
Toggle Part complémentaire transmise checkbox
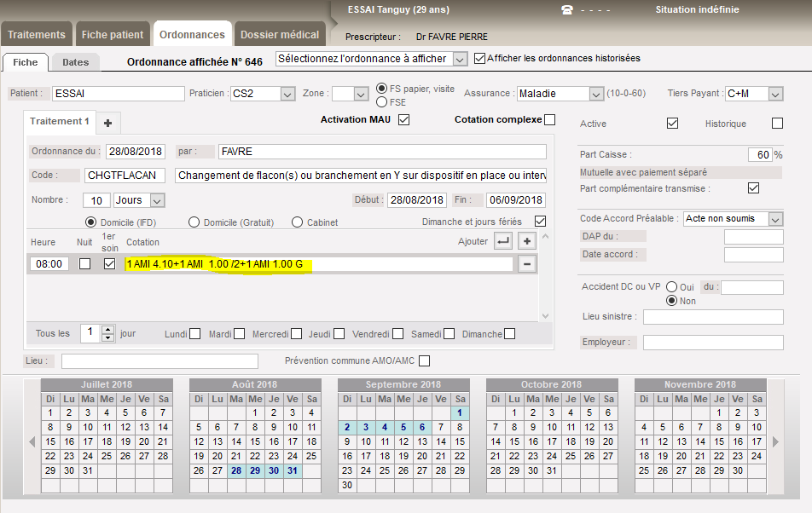click(x=753, y=187)
